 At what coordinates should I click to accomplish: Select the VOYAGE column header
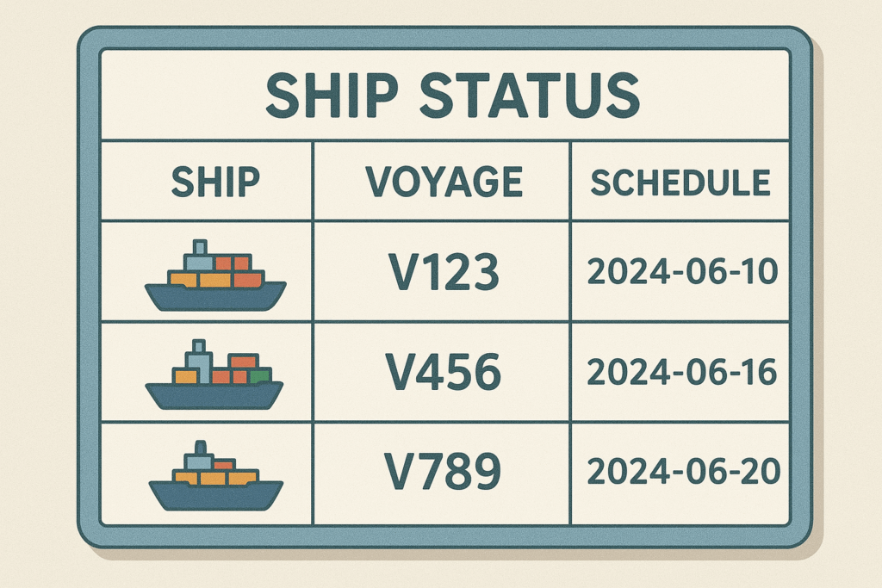coord(444,183)
